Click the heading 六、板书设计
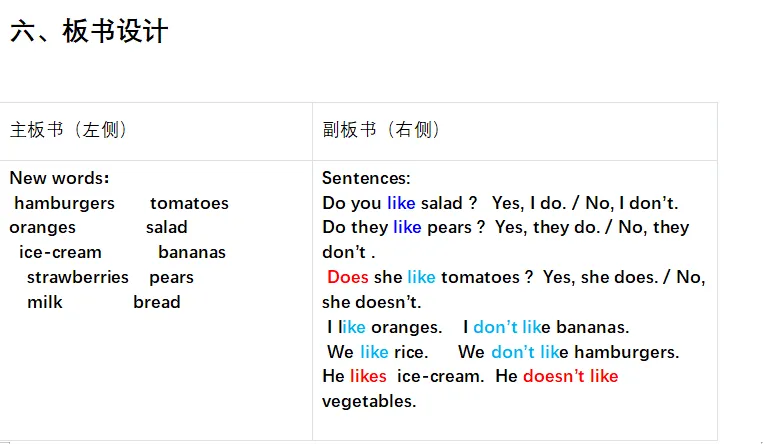 point(89,31)
